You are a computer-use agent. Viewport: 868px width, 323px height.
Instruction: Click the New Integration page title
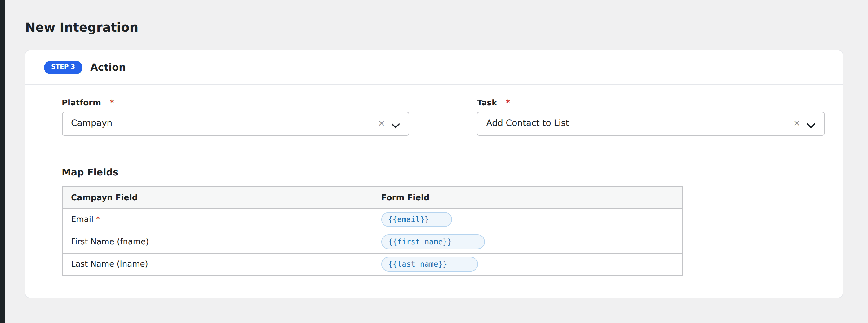pos(82,27)
